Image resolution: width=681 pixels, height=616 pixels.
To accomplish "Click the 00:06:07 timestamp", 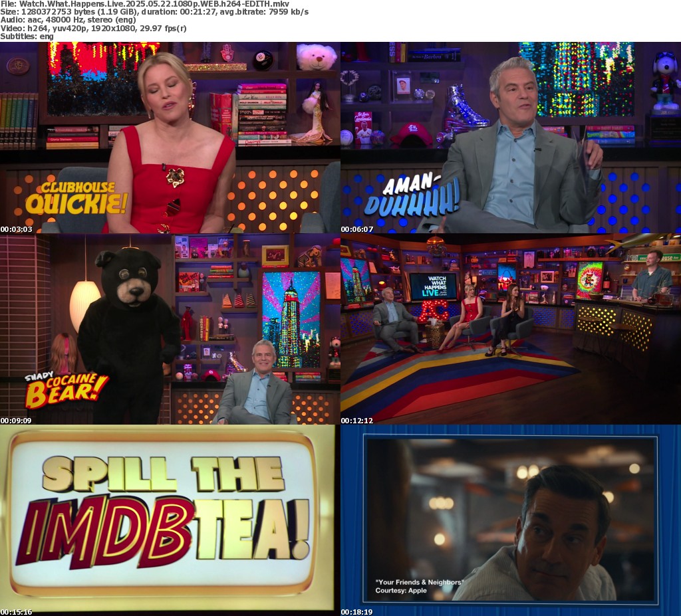I will point(357,229).
